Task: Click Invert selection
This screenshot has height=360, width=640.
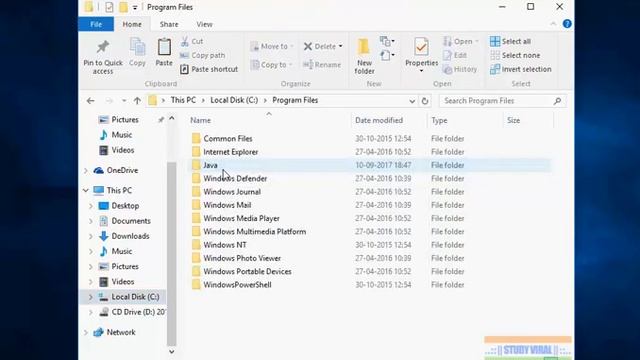Action: [521, 69]
